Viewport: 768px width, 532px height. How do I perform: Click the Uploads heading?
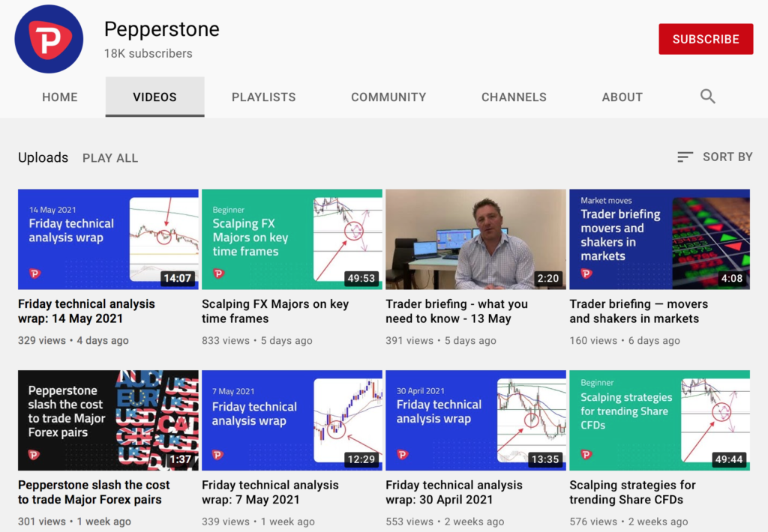(43, 157)
